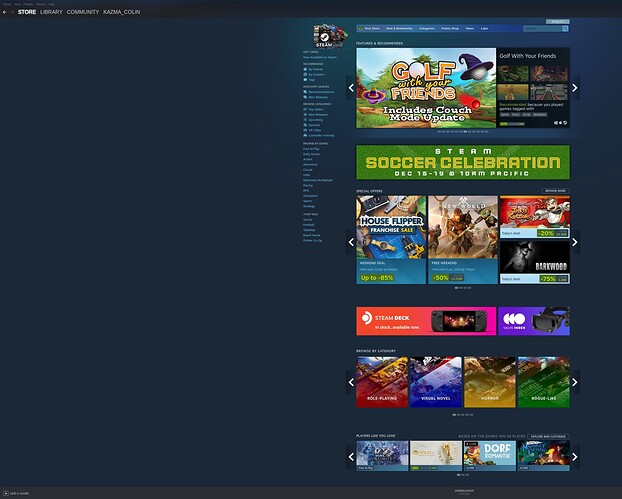The height and width of the screenshot is (499, 622).
Task: Open first Golf With Your Friends screenshot
Action: click(513, 73)
